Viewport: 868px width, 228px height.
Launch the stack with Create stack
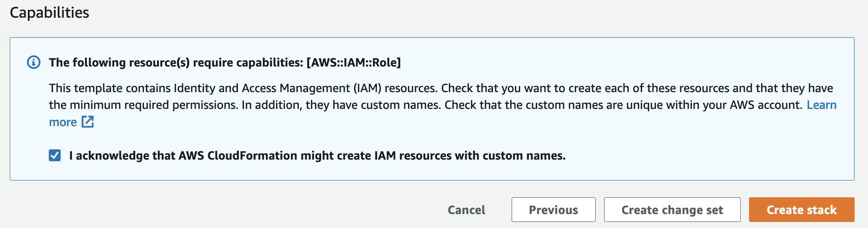(802, 210)
